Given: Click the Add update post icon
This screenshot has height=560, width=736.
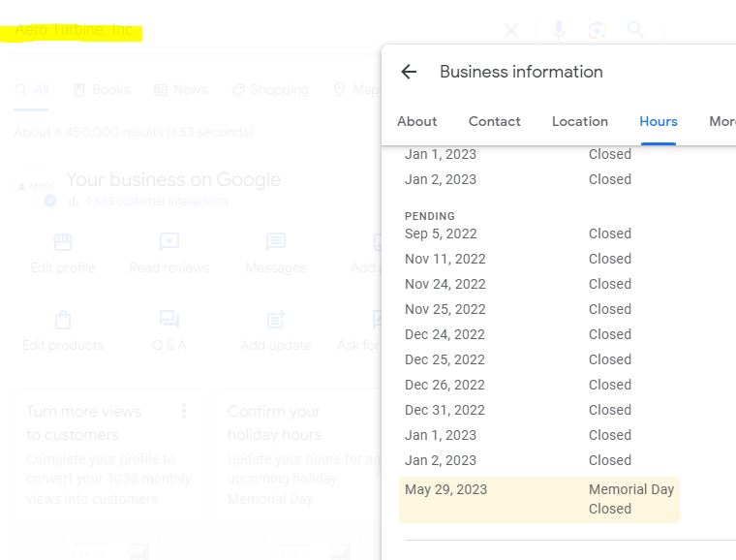Looking at the screenshot, I should (276, 320).
